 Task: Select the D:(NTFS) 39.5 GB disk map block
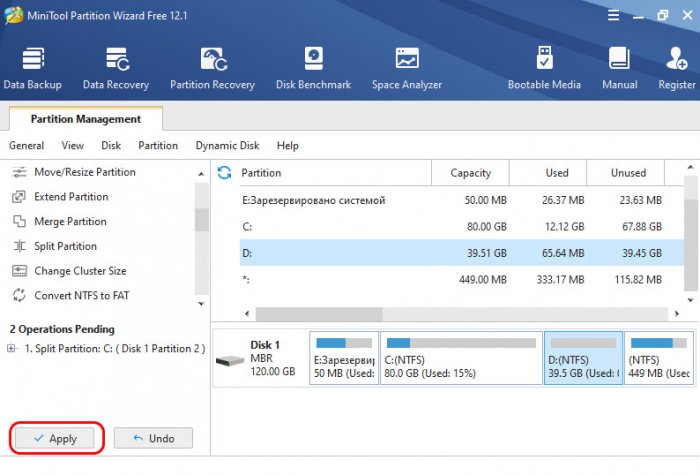tap(583, 358)
